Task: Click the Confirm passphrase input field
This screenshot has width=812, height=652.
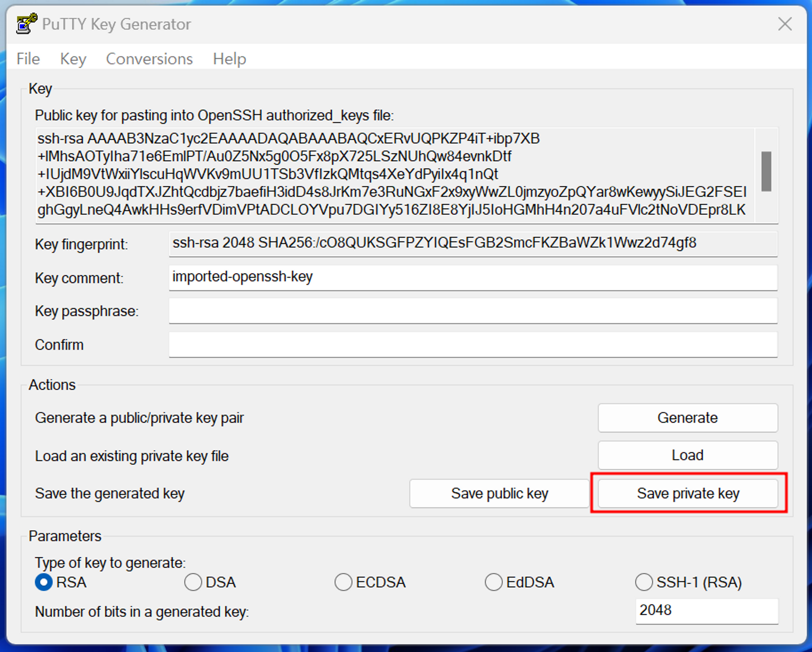Action: pyautogui.click(x=473, y=344)
